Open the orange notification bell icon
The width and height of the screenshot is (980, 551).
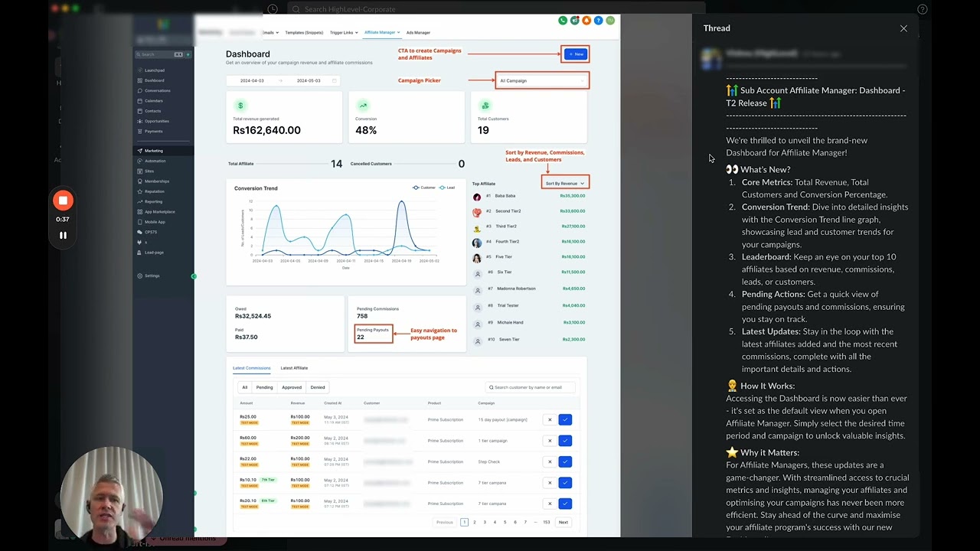point(586,21)
